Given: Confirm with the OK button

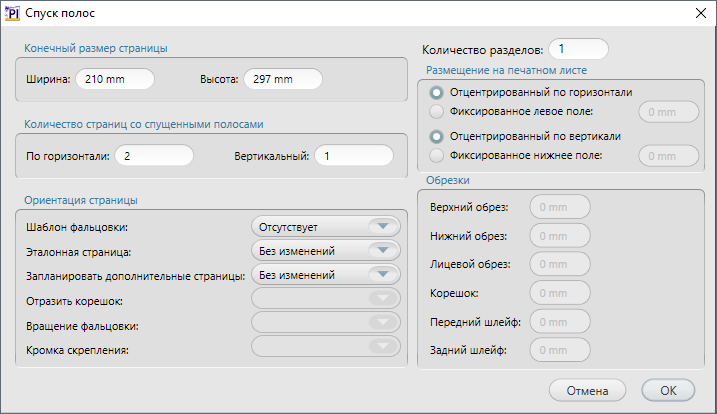Looking at the screenshot, I should point(668,390).
